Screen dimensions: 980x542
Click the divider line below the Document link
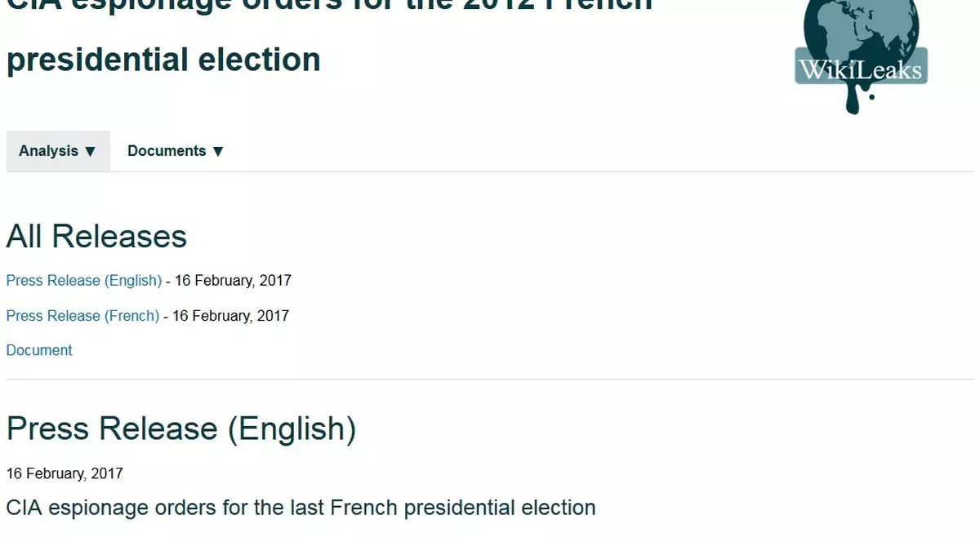tap(490, 380)
